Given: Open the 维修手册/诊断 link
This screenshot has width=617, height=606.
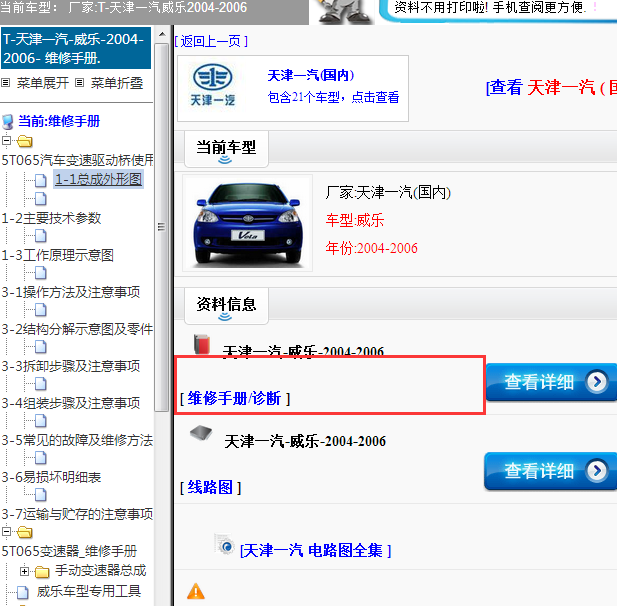Looking at the screenshot, I should pos(235,399).
